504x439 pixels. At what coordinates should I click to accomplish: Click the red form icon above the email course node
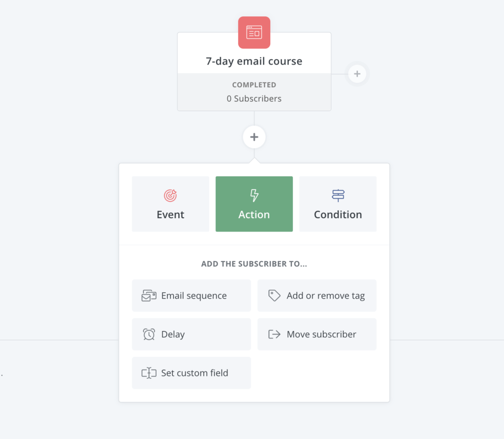254,33
